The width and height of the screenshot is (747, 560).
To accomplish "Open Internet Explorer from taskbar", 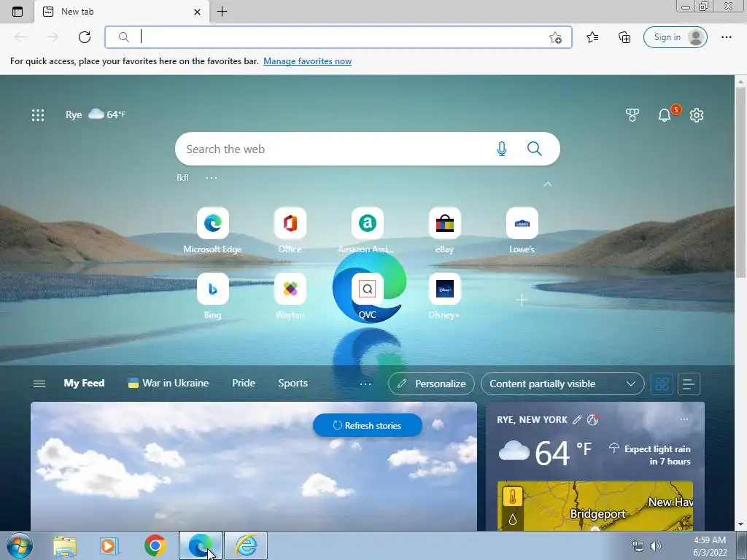I will coord(246,545).
